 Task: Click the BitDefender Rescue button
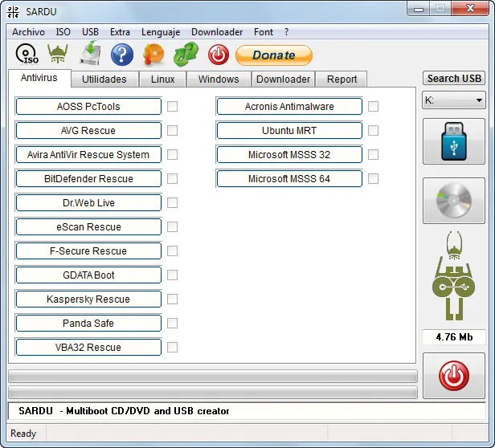(x=88, y=178)
